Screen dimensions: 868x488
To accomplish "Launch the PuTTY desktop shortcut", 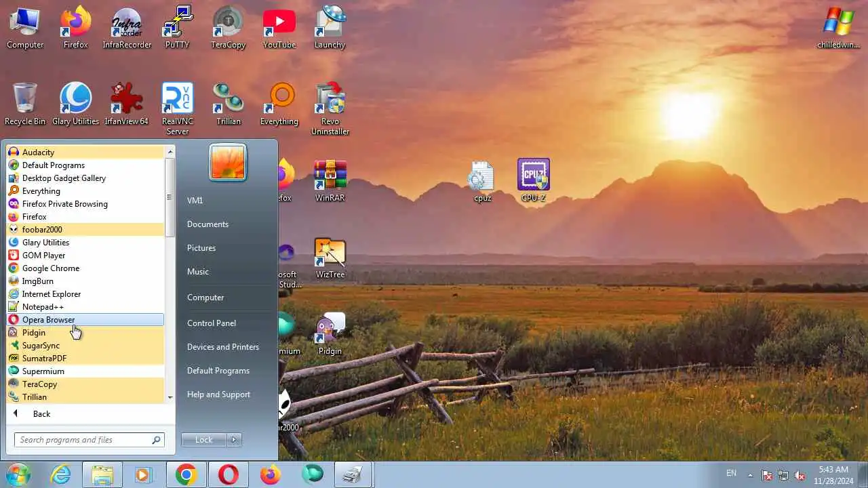I will click(x=178, y=28).
